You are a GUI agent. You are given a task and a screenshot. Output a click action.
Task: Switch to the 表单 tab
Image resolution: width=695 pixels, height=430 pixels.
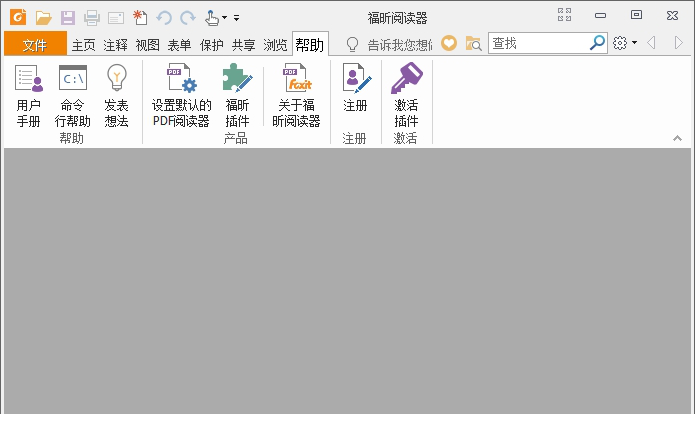179,45
